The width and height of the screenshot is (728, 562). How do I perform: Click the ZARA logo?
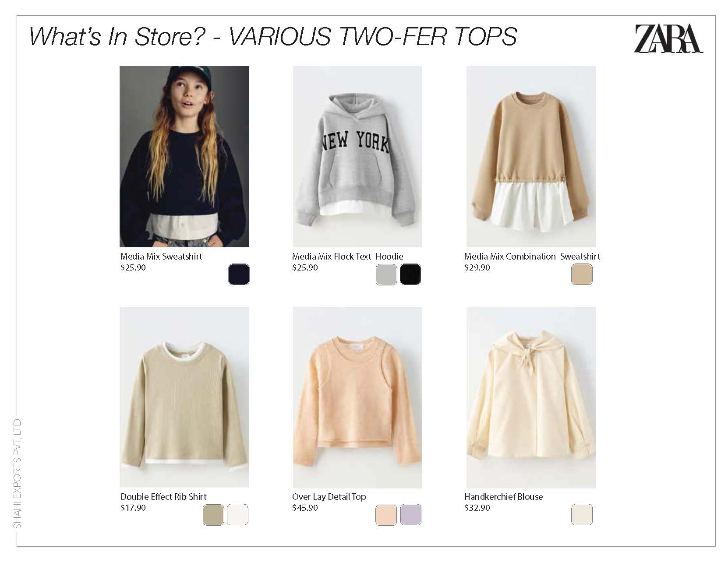pos(668,39)
